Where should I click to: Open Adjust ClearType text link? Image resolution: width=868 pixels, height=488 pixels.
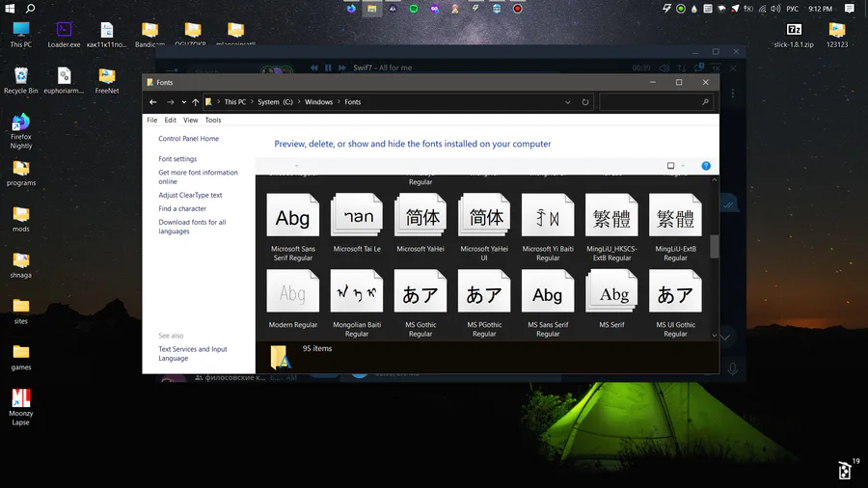click(x=190, y=195)
